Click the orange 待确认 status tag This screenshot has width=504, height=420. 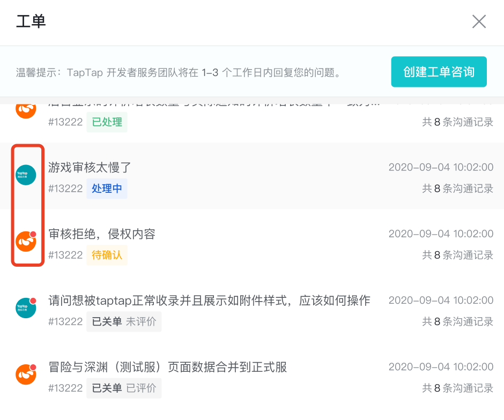point(107,255)
